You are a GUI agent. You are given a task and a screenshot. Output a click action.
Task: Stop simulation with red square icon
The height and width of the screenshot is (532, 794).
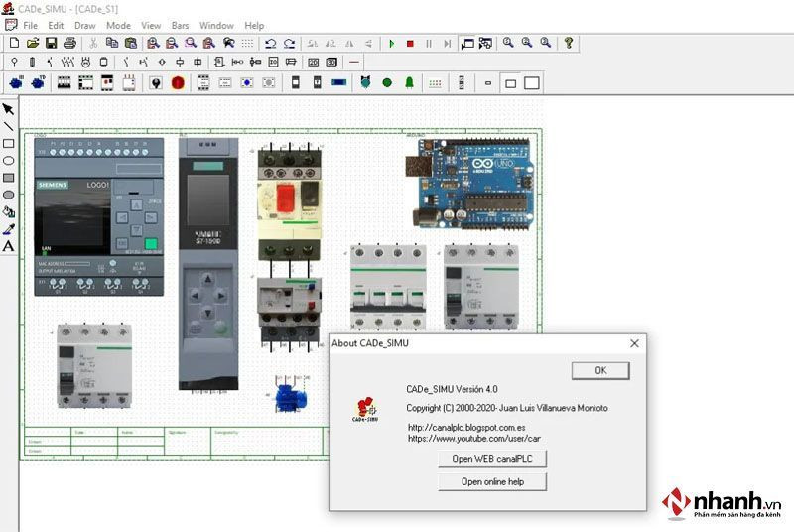(x=410, y=44)
